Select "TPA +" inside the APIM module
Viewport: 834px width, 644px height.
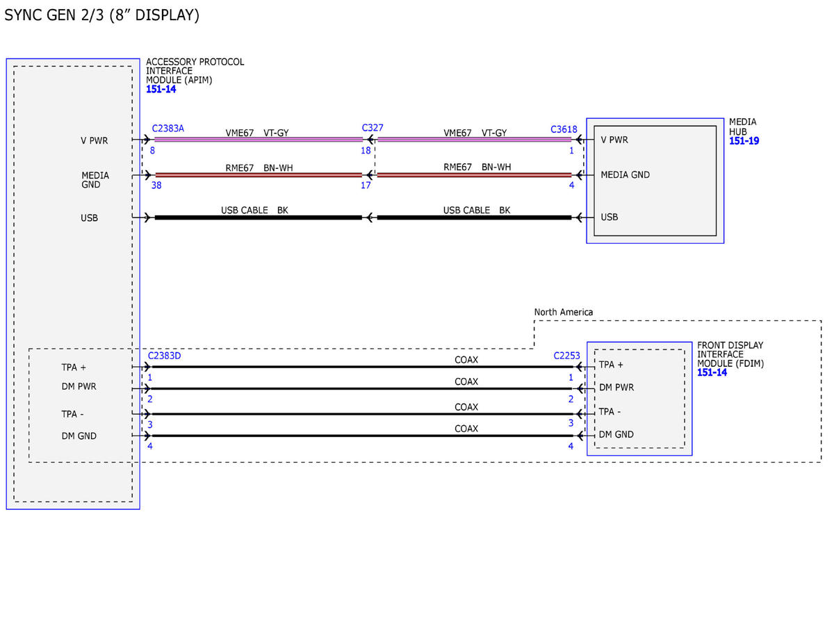pyautogui.click(x=74, y=367)
